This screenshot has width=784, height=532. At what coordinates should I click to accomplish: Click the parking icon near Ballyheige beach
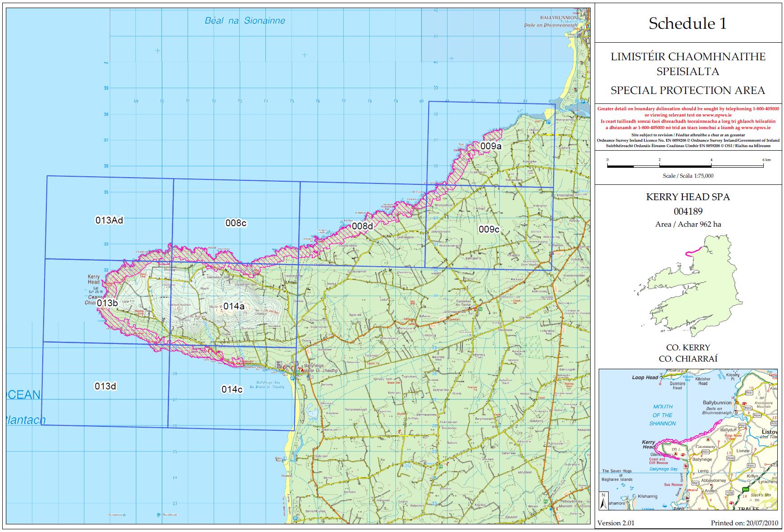(x=293, y=378)
